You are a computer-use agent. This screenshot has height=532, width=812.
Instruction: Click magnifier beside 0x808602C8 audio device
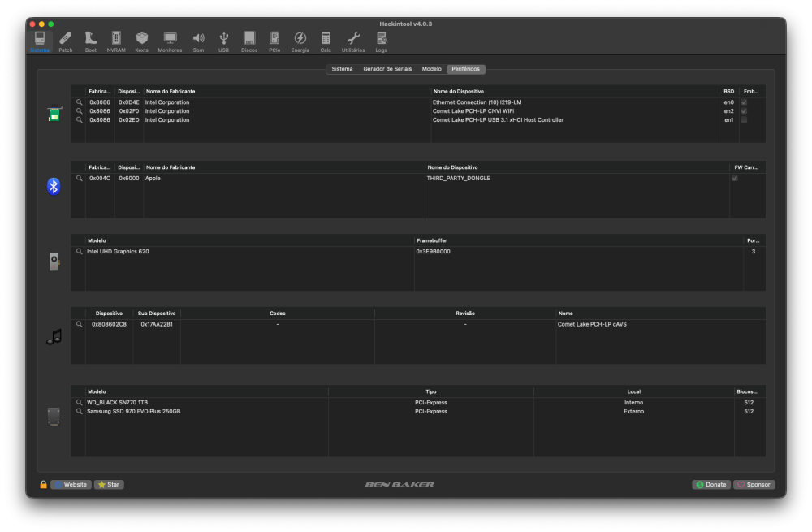80,324
